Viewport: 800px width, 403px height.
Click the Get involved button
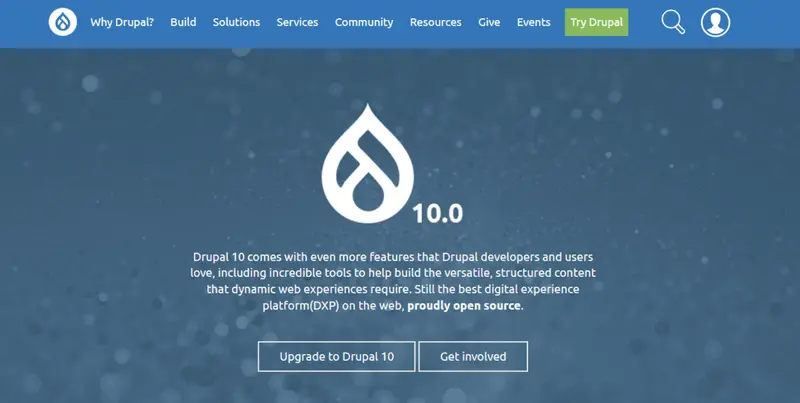pos(473,357)
